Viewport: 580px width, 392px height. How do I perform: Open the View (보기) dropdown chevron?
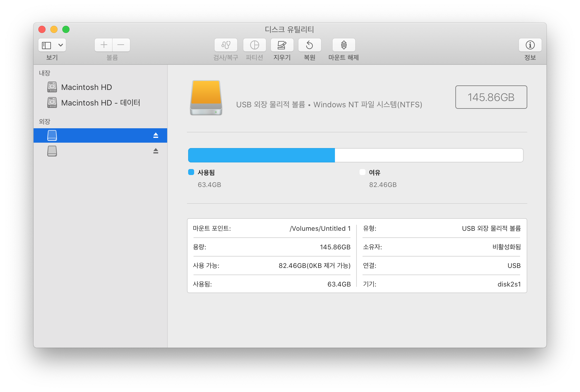pos(61,45)
